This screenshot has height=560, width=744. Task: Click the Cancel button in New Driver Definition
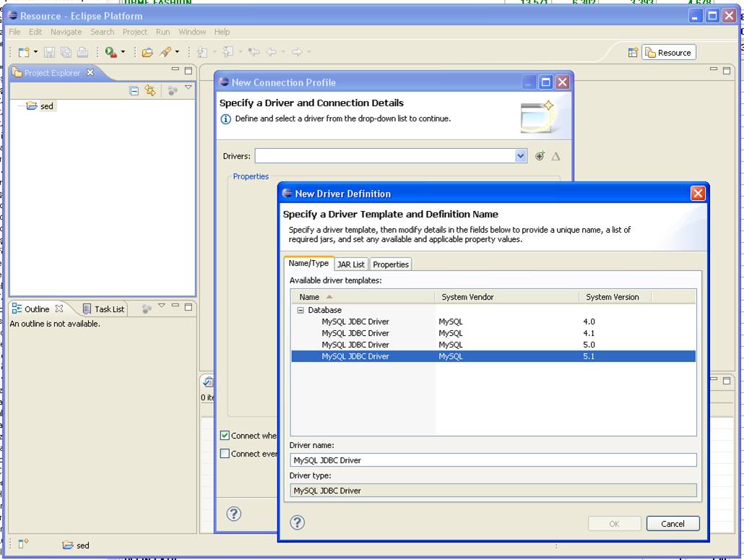(672, 523)
